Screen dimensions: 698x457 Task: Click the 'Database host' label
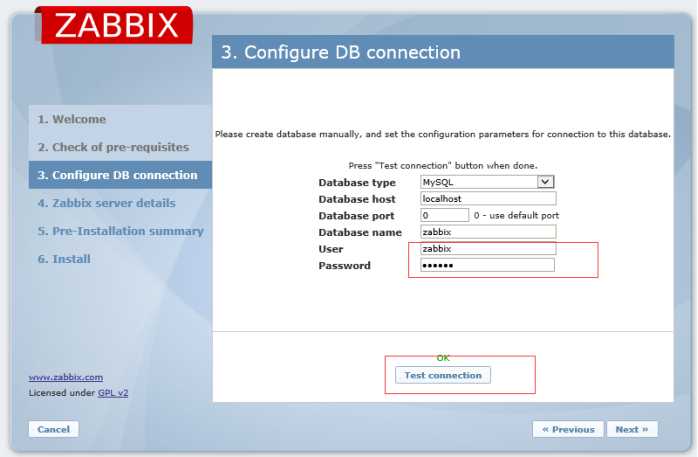357,199
